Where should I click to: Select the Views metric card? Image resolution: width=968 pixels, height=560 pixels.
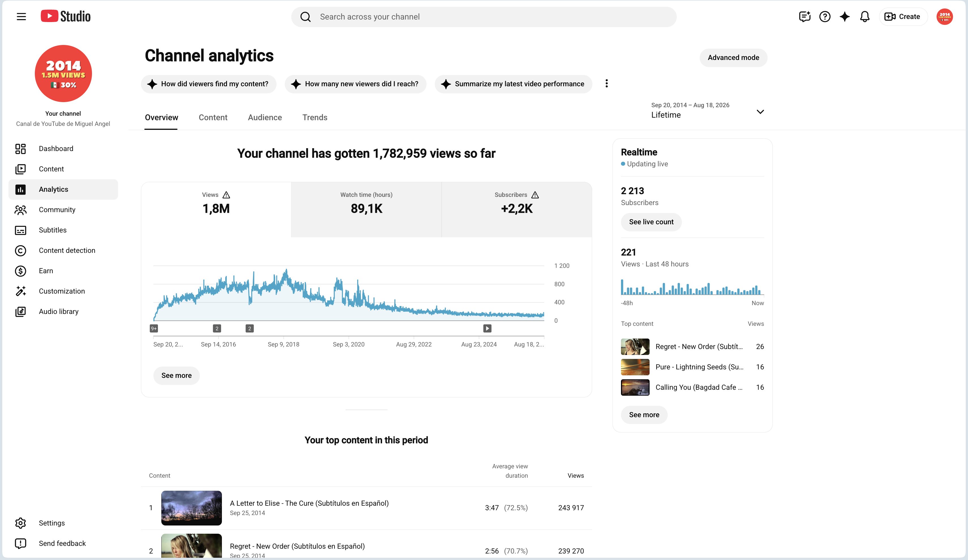[216, 210]
